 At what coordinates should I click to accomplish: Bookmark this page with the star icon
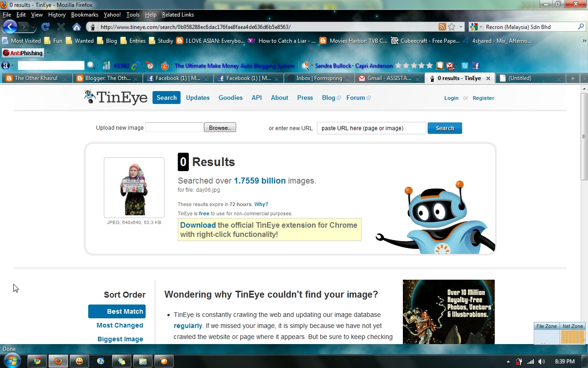point(452,27)
